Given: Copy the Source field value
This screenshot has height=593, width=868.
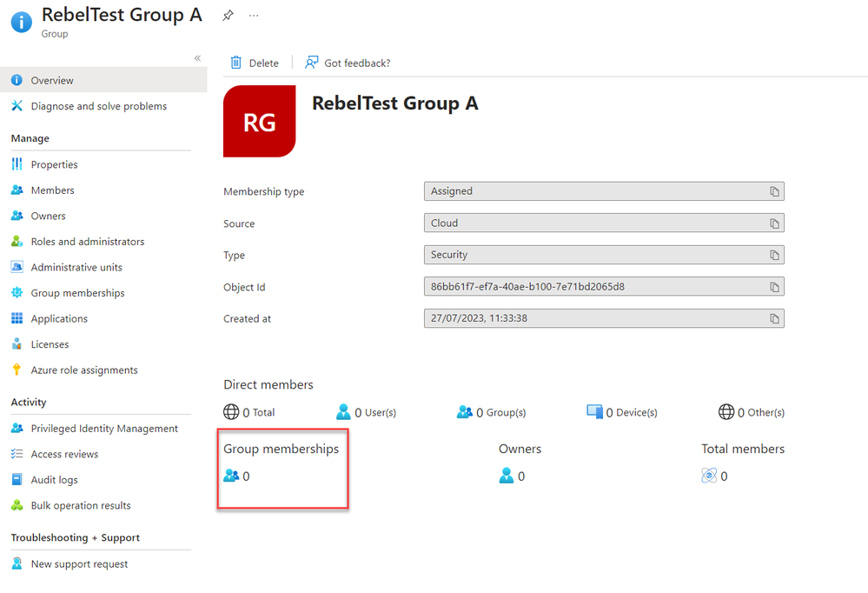Looking at the screenshot, I should (774, 223).
